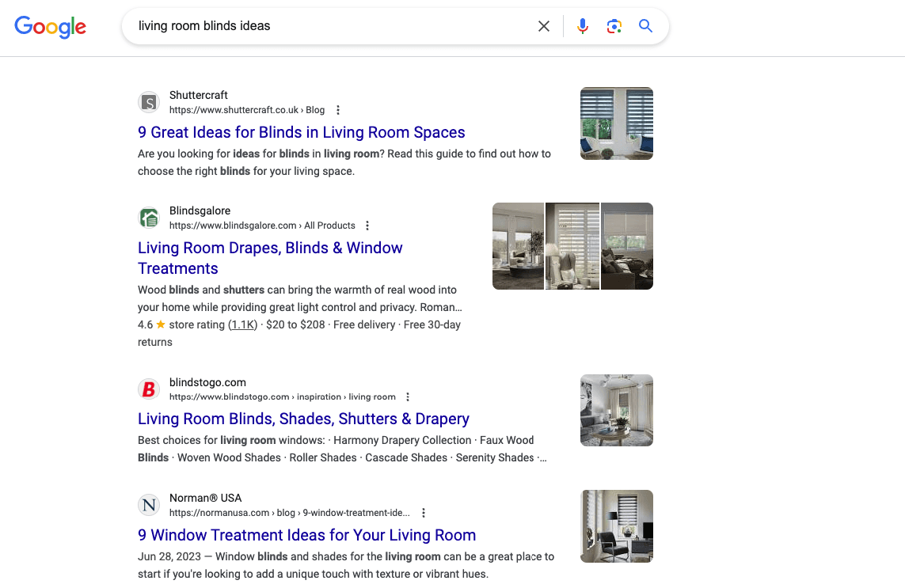Viewport: 905px width, 588px height.
Task: Open "9 Window Treatment Ideas for Your Living Room"
Action: pyautogui.click(x=306, y=535)
